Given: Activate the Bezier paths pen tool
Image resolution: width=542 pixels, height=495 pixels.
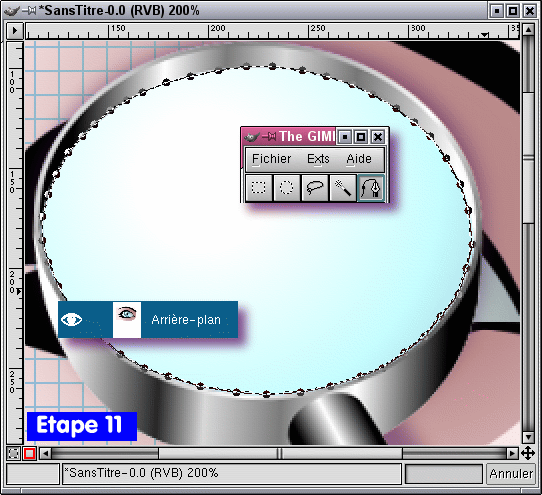Looking at the screenshot, I should coord(371,188).
